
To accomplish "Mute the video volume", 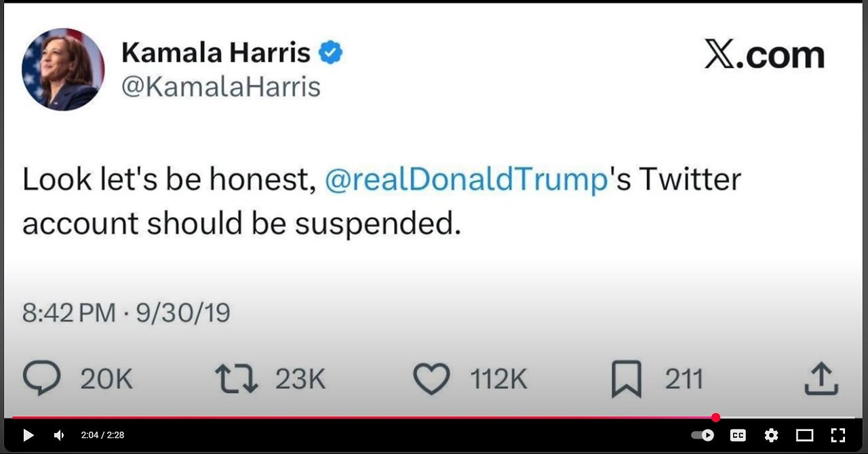I will 59,435.
